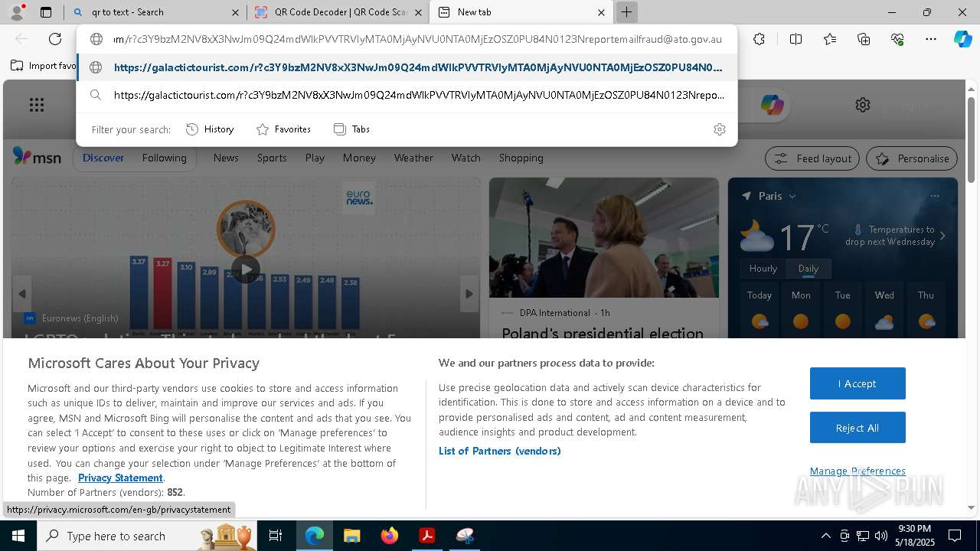Open Poland's presidential election article image

tap(604, 237)
